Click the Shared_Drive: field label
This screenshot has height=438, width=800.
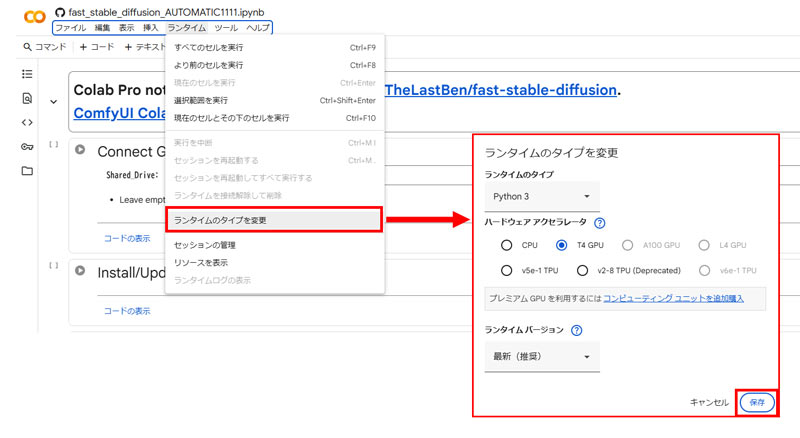point(133,175)
